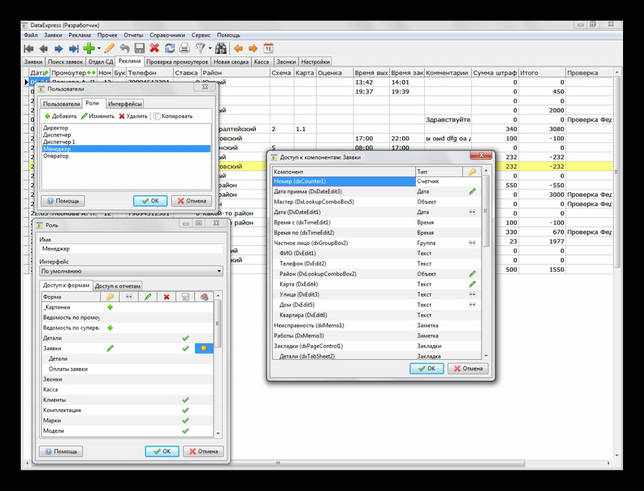Select Диспетчер 1 role in list

coord(126,142)
